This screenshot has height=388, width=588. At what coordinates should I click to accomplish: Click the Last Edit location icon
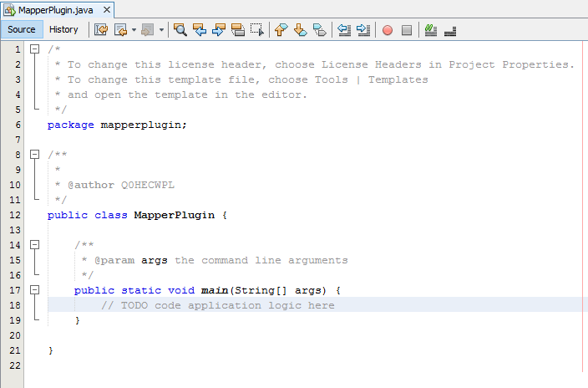coord(101,29)
